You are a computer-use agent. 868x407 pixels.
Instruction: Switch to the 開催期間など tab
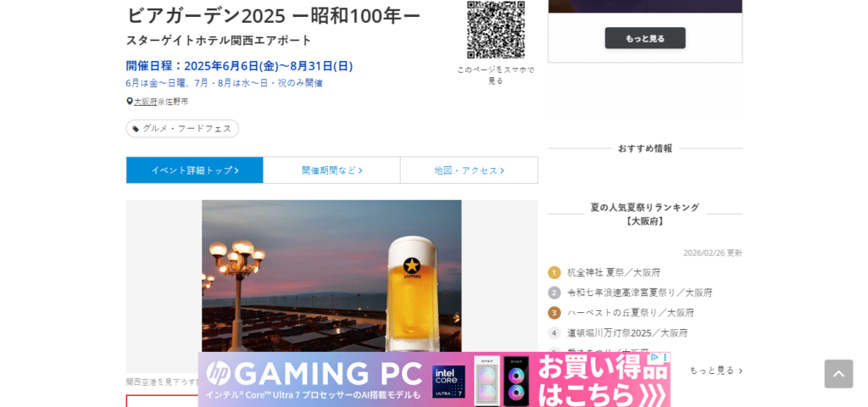coord(331,170)
